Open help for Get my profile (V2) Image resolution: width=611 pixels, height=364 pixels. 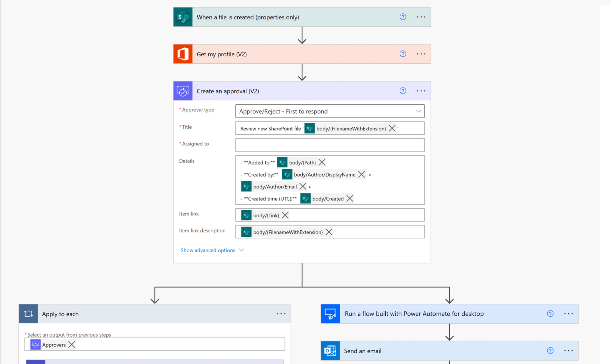pos(403,54)
